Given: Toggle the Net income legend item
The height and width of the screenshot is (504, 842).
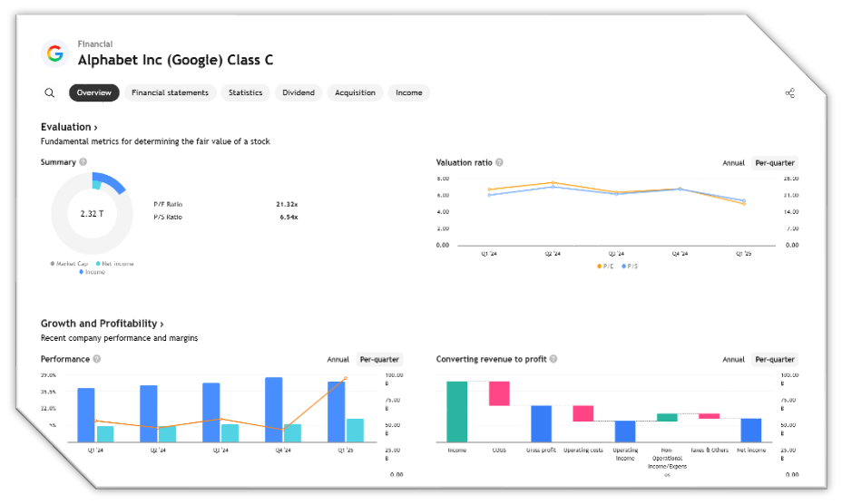Looking at the screenshot, I should pos(115,264).
